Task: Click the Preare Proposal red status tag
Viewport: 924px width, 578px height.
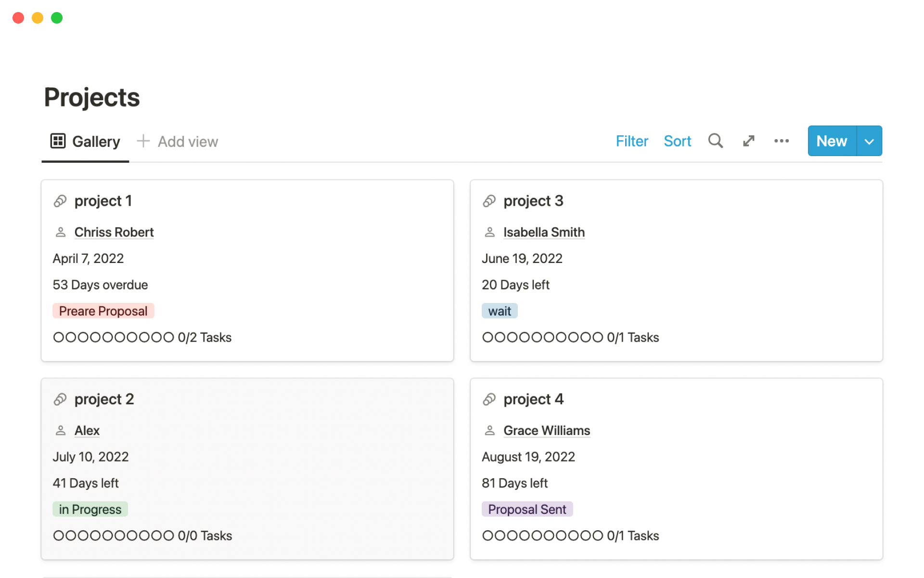Action: [x=103, y=311]
